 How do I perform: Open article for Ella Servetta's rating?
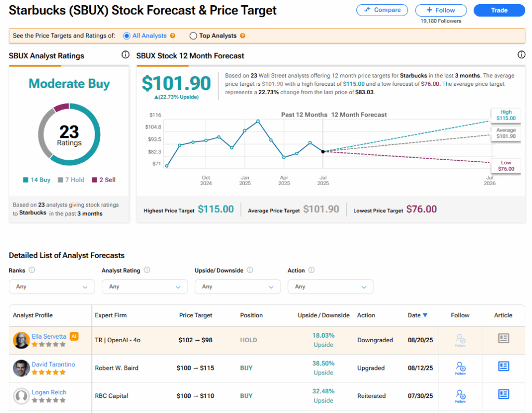coord(503,338)
